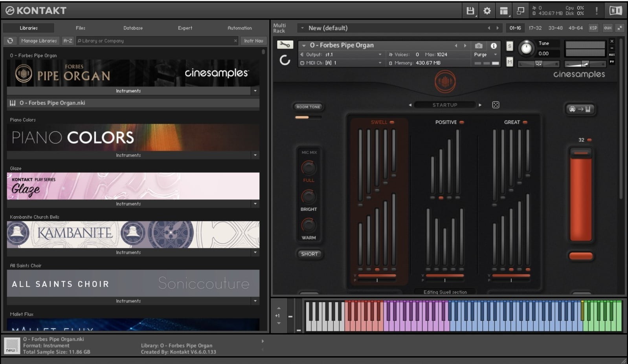Click the red pedal volume fader
The width and height of the screenshot is (628, 364).
(x=581, y=195)
